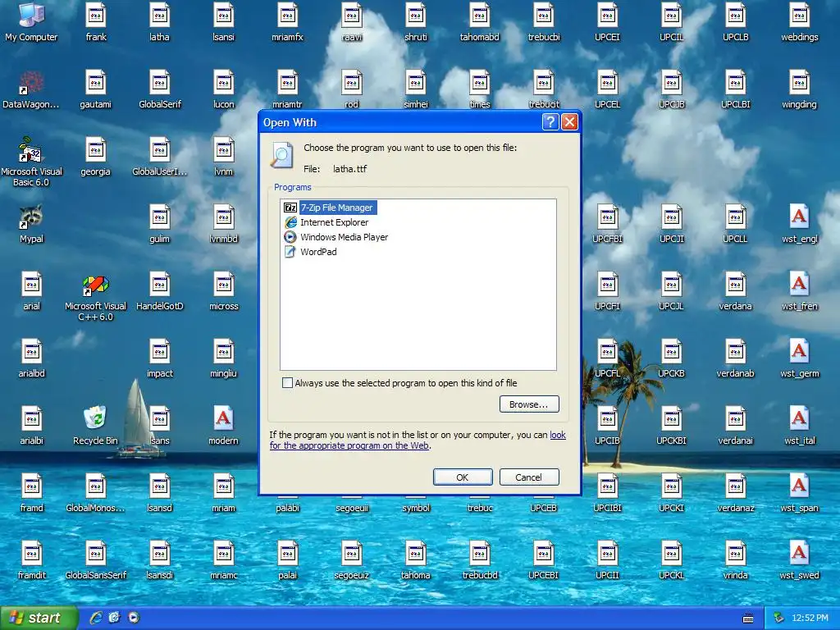Pick Windows Media Player in the list
Viewport: 840px width, 630px height.
pos(336,237)
